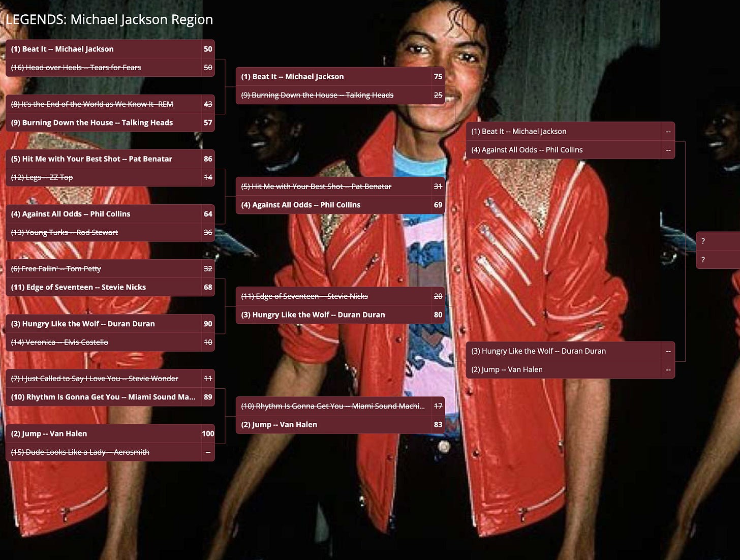Select round two 'Hungry Like the Wolf' scoring 80
This screenshot has width=740, height=560.
341,315
